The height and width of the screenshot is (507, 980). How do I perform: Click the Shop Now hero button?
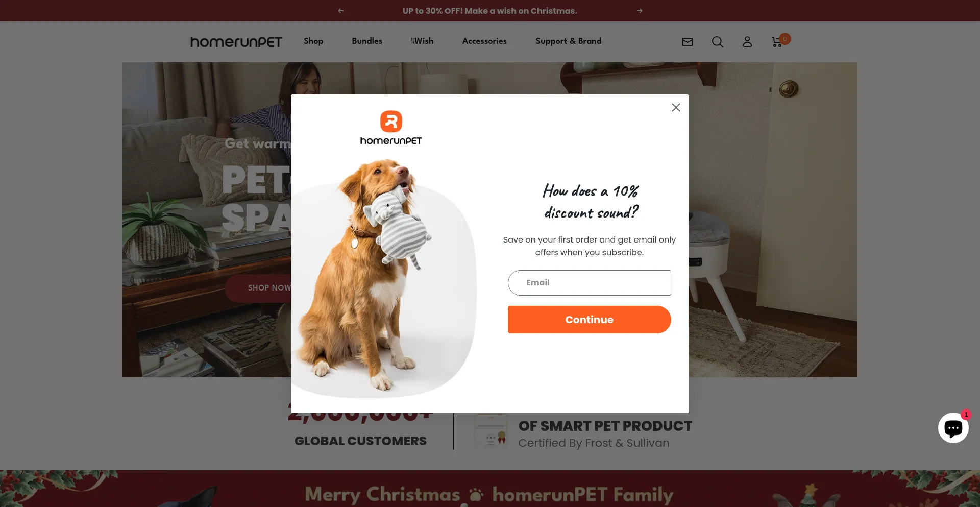(259, 288)
